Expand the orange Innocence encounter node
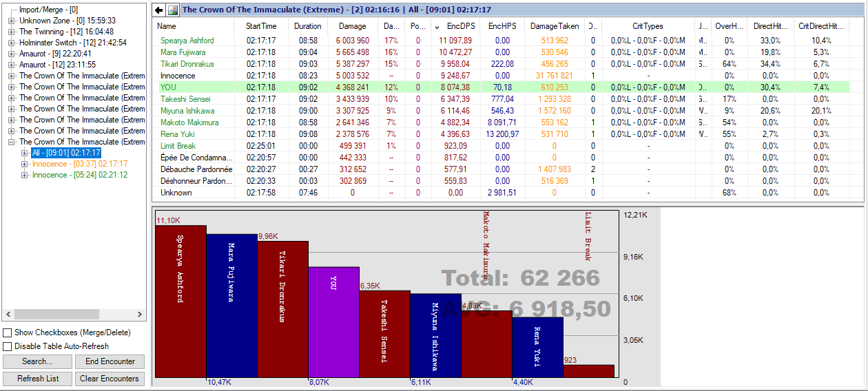 tap(25, 164)
